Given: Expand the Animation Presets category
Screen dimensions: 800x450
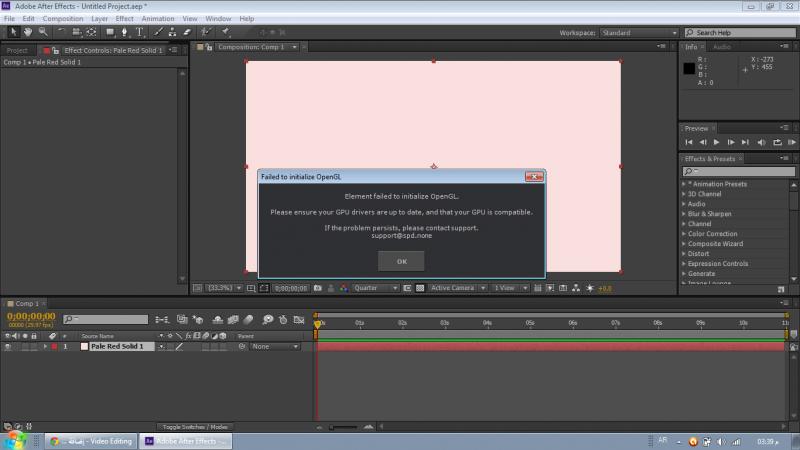Looking at the screenshot, I should point(684,184).
